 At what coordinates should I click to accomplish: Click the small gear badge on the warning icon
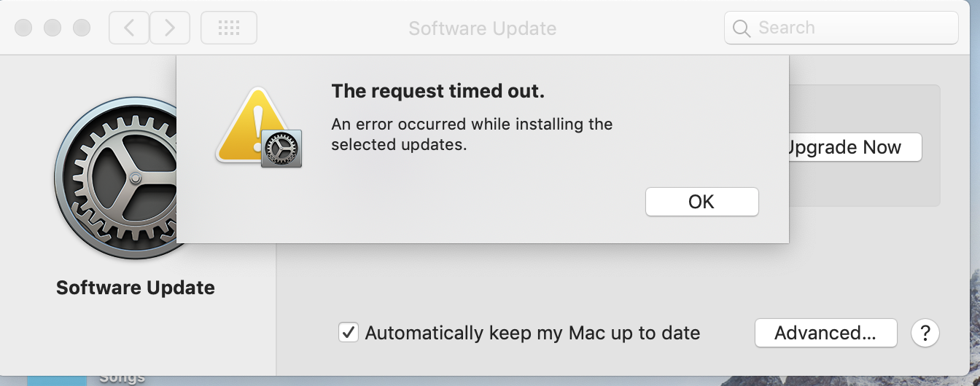coord(281,149)
